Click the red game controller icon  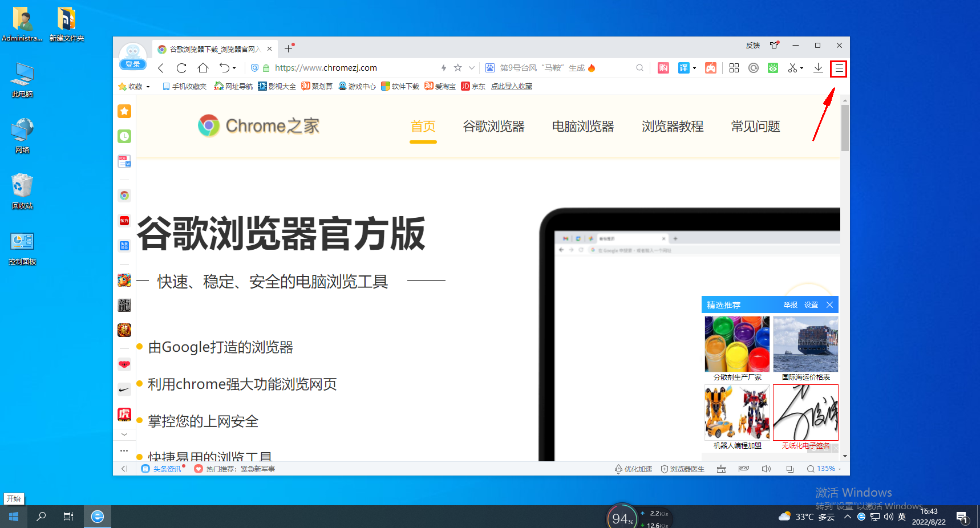point(711,68)
